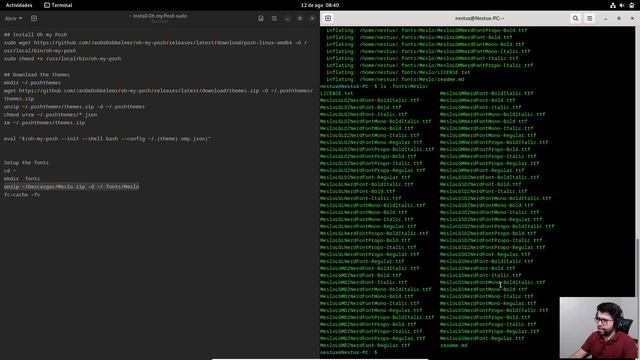Click the 'unzip ~/.poshthemes/themes.zip' line

click(74, 107)
